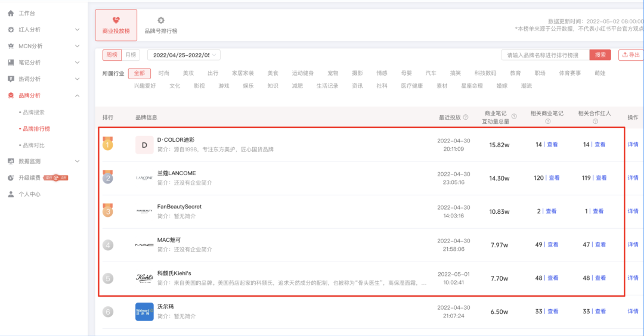Select the 月榜 monthly toggle
This screenshot has width=644, height=336.
coord(131,55)
